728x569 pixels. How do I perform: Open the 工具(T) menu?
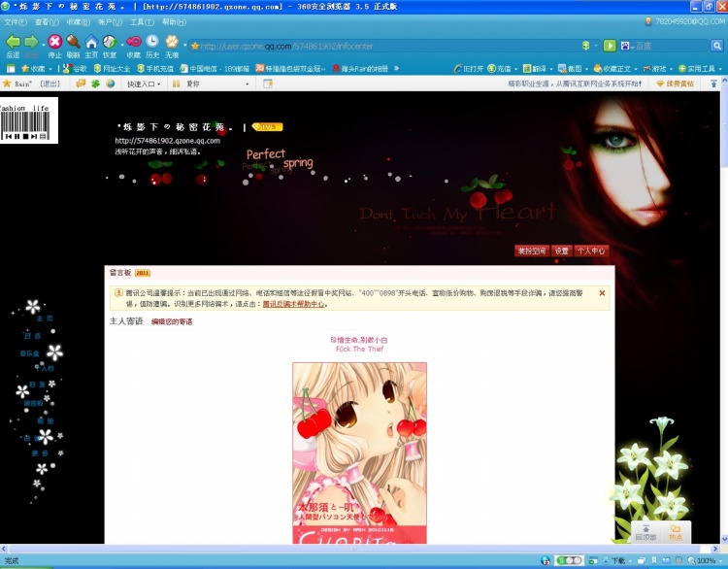pyautogui.click(x=142, y=21)
